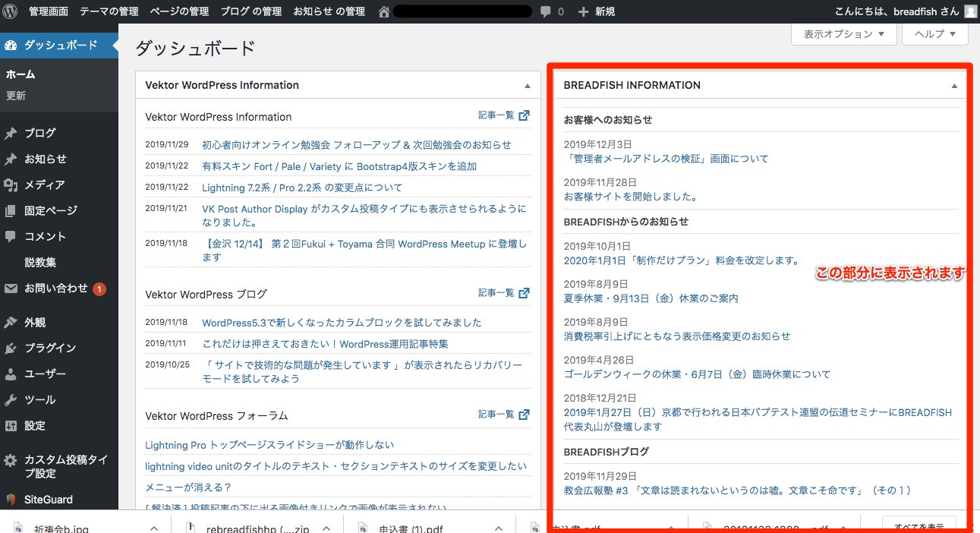Open Lightning Pro トップページスライドショーが動作しない link

[x=269, y=444]
